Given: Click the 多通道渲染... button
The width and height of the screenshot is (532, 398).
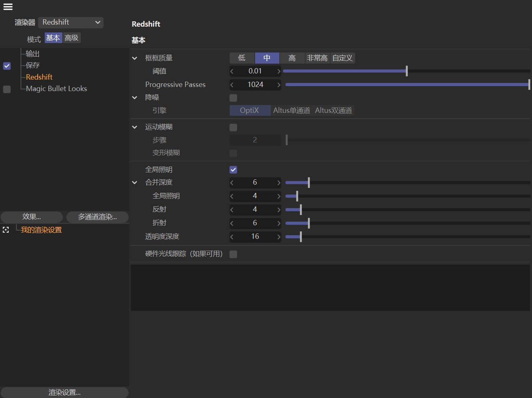Looking at the screenshot, I should point(98,217).
